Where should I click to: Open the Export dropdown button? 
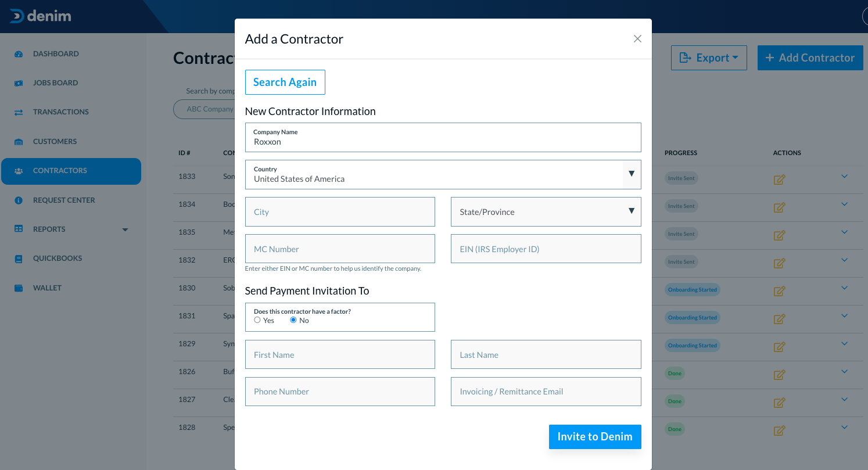[x=709, y=58]
